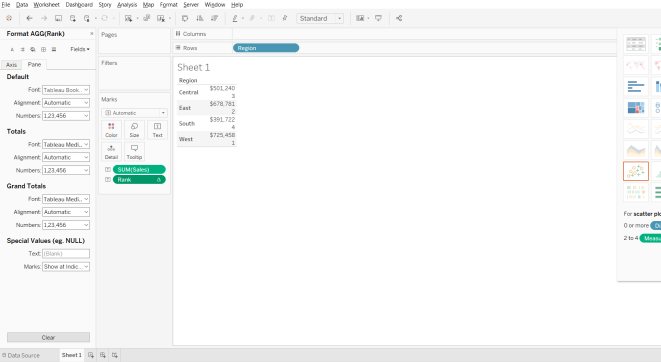Open font formatting icon in Format pane
This screenshot has height=362, width=661.
pos(12,49)
